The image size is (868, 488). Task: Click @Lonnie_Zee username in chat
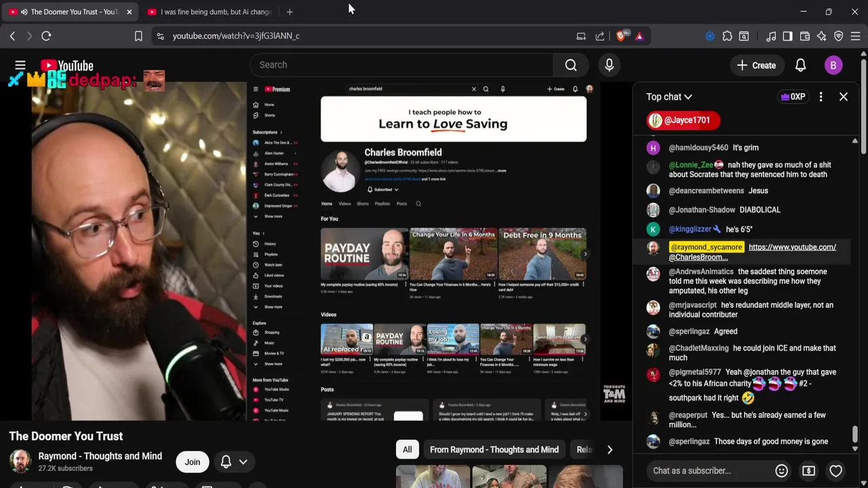(x=691, y=165)
